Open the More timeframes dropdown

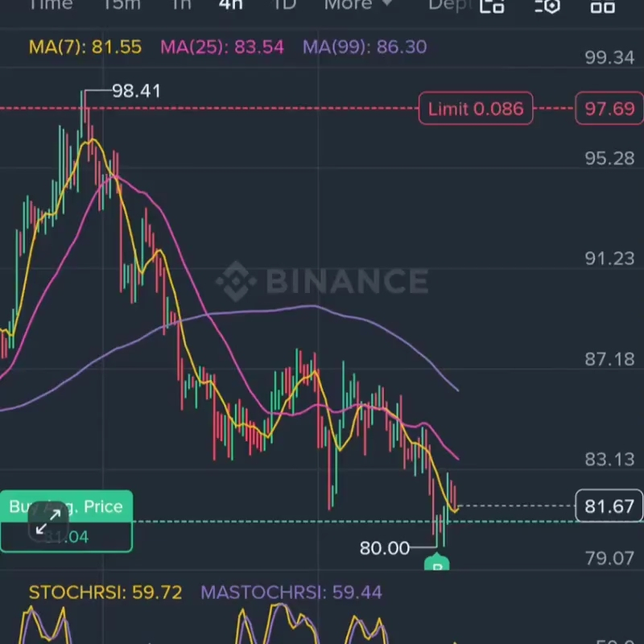358,5
